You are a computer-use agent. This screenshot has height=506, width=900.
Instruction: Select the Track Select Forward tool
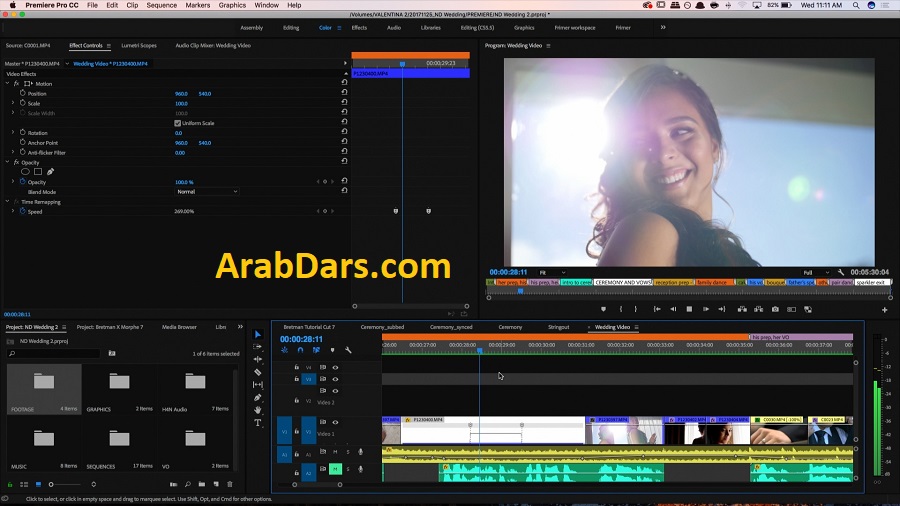pyautogui.click(x=258, y=347)
